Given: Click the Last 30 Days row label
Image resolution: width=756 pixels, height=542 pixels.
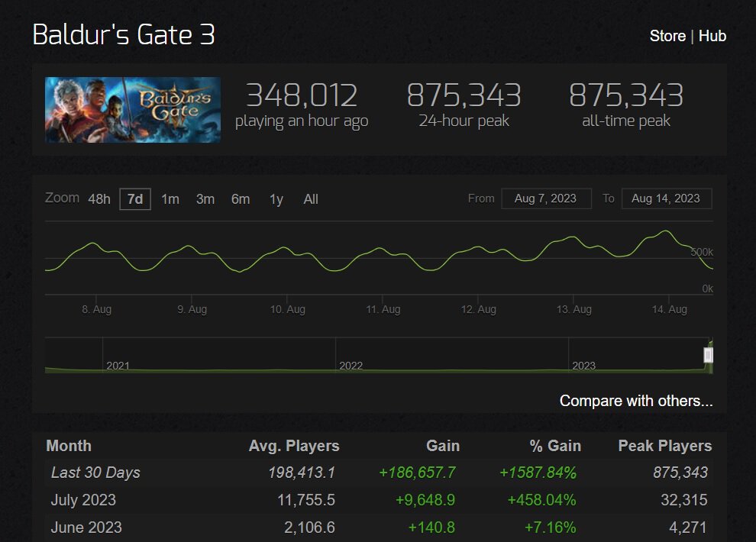Looking at the screenshot, I should pos(95,473).
